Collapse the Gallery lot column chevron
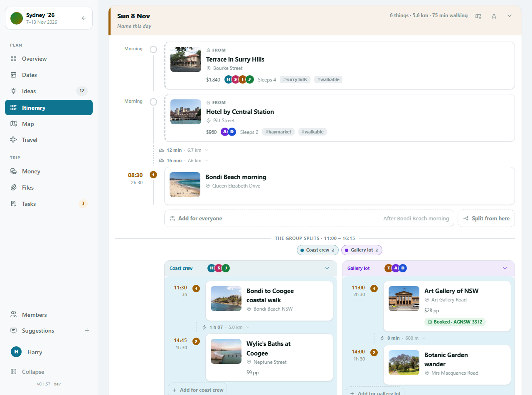532x395 pixels. [505, 268]
